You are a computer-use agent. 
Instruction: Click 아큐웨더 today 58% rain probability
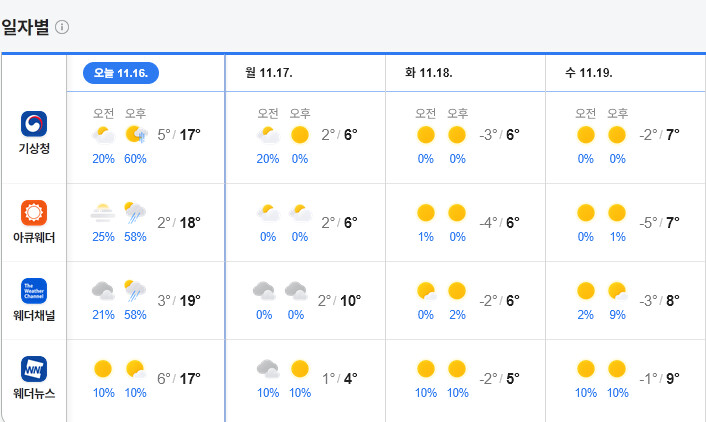click(136, 237)
